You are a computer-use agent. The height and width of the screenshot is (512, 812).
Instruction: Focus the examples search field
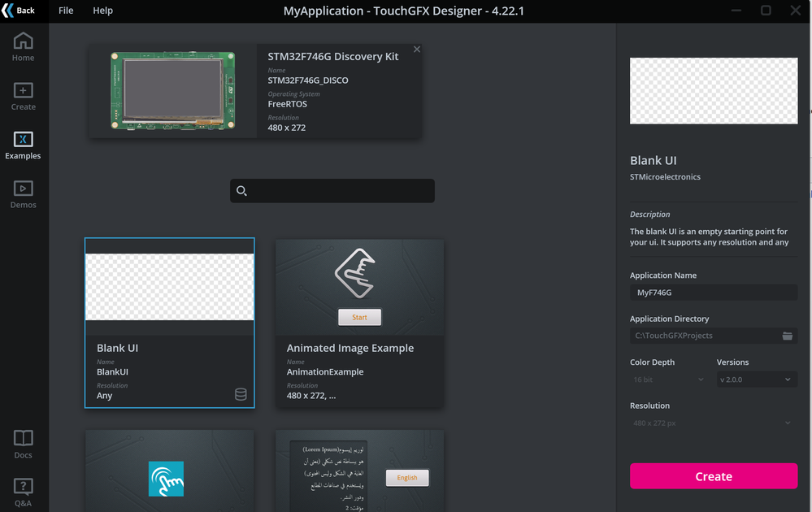(332, 191)
